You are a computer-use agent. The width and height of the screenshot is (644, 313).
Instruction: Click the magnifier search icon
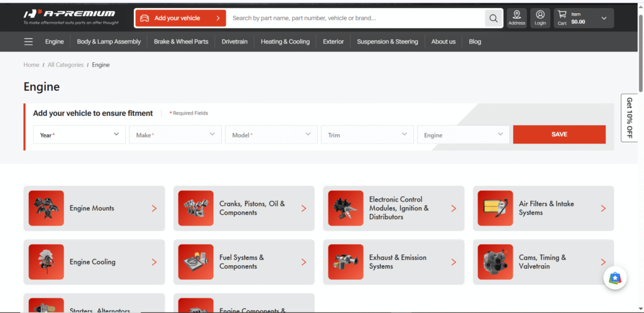[x=494, y=18]
